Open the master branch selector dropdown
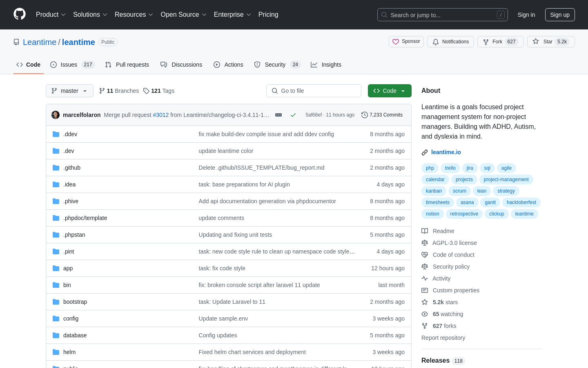The width and height of the screenshot is (588, 368). point(69,91)
